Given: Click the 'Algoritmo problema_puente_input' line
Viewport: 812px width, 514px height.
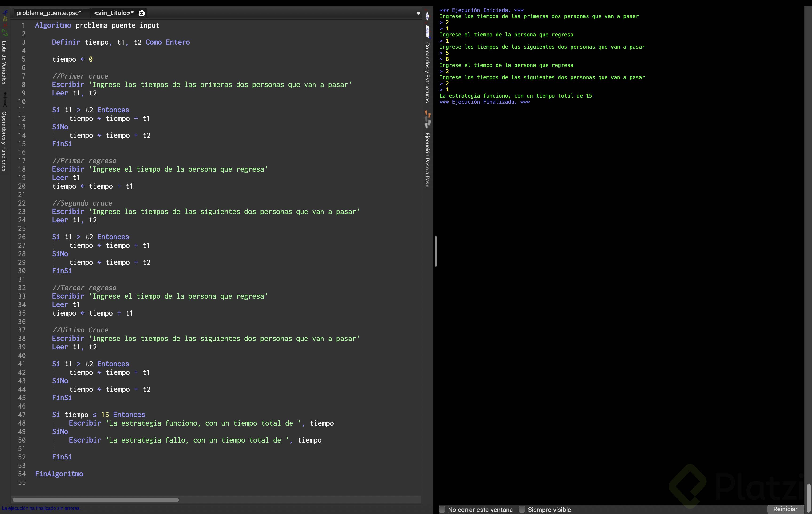Looking at the screenshot, I should [x=97, y=25].
